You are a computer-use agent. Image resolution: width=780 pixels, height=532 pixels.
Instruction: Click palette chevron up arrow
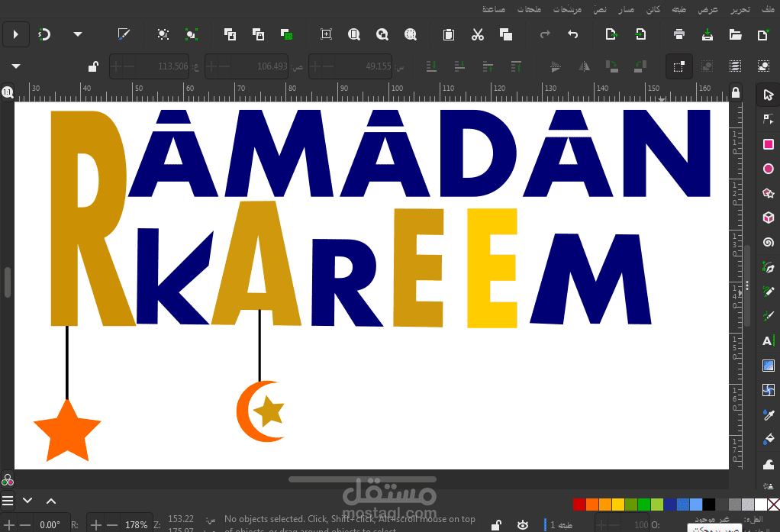click(50, 501)
